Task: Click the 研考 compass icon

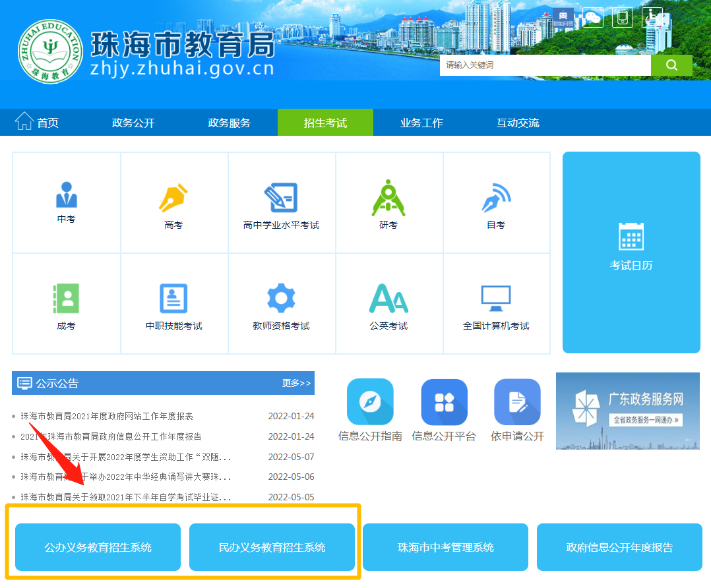Action: click(x=388, y=198)
